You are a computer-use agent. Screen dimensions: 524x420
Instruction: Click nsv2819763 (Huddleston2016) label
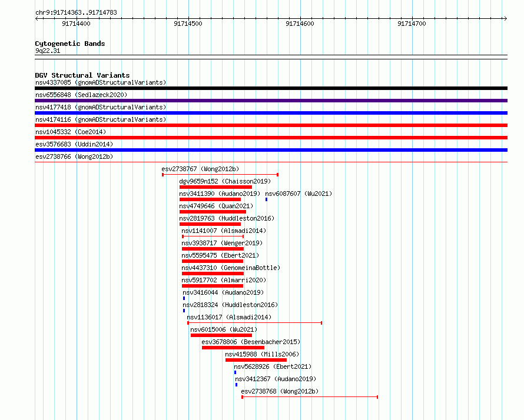227,218
